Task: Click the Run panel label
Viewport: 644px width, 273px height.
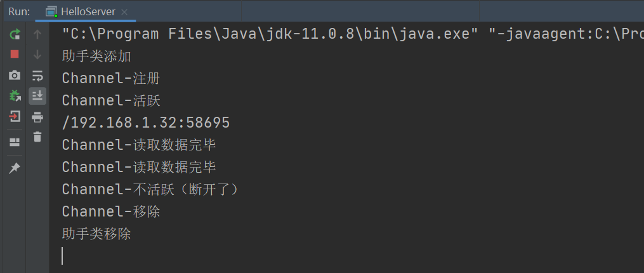Action: 19,11
